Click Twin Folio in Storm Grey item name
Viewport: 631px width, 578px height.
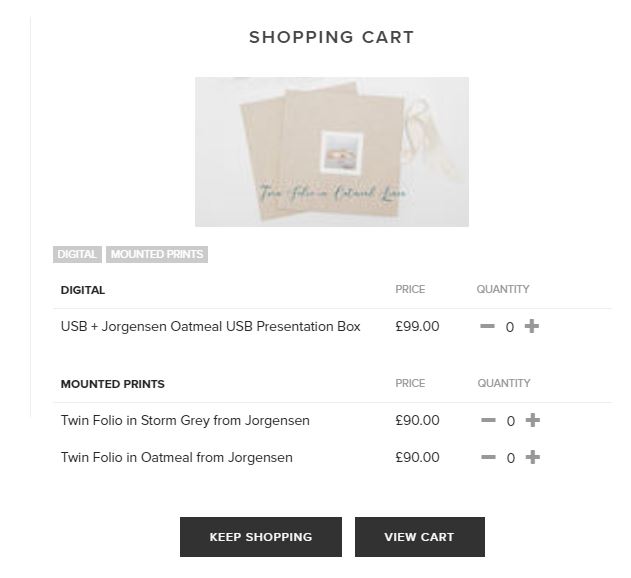185,421
